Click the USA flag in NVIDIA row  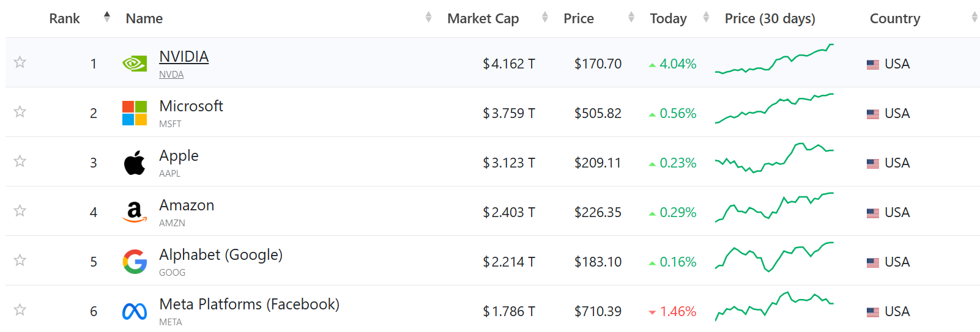tap(873, 64)
